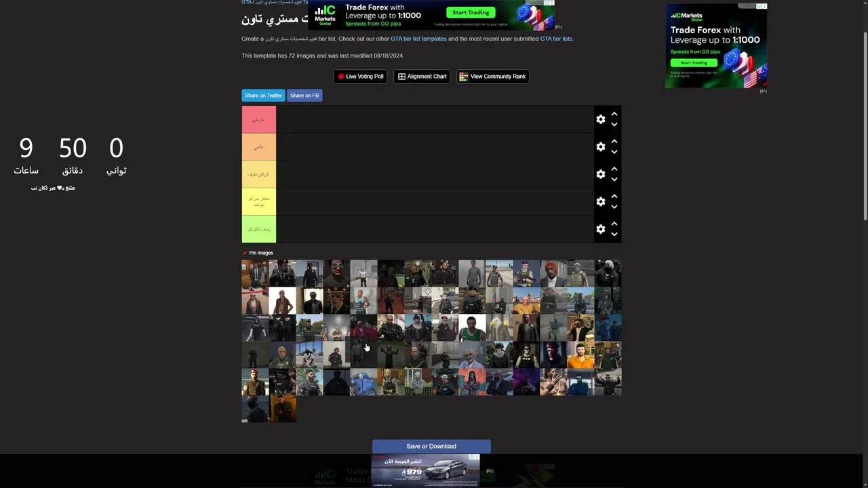Move green bottom tier down with arrow
This screenshot has width=868, height=488.
coord(614,235)
